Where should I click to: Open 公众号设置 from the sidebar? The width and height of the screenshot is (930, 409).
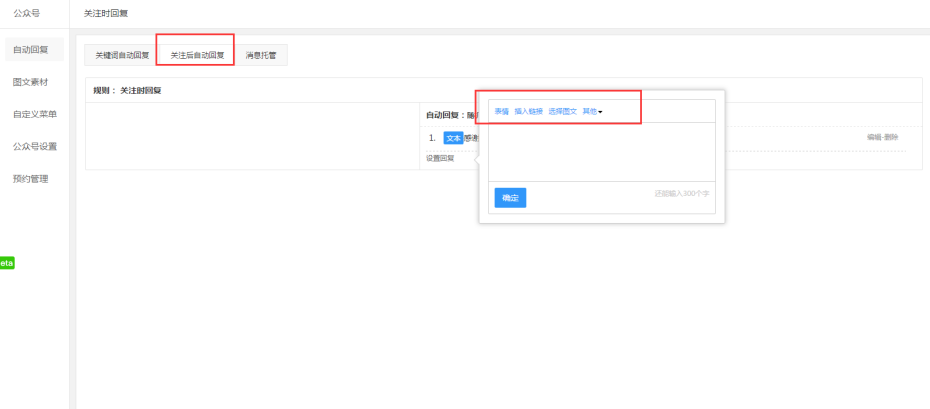34,146
